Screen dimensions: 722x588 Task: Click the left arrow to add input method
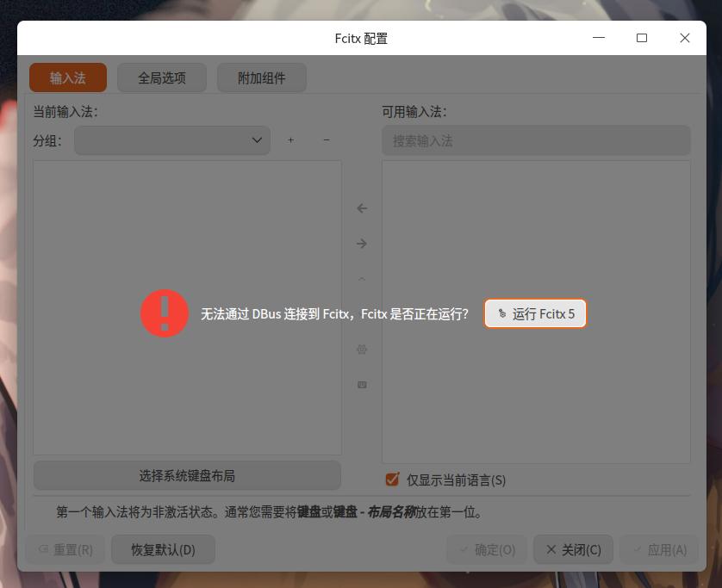point(362,208)
